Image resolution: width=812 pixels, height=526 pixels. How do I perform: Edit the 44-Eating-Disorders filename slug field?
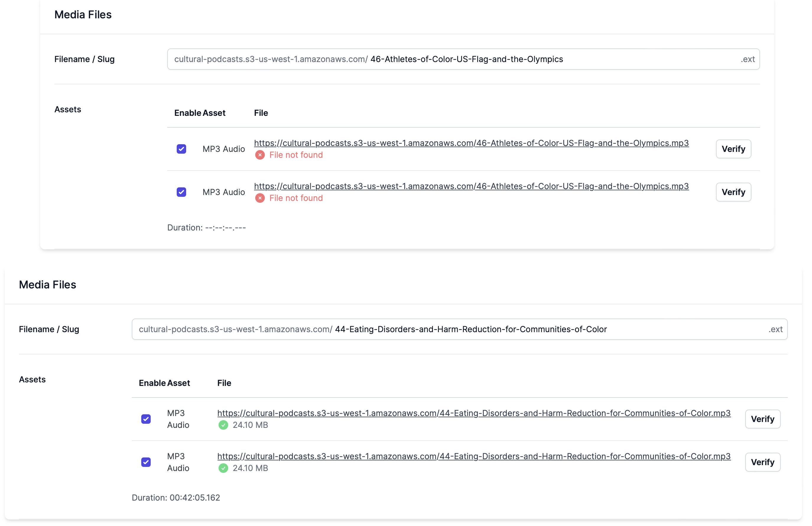click(x=459, y=329)
